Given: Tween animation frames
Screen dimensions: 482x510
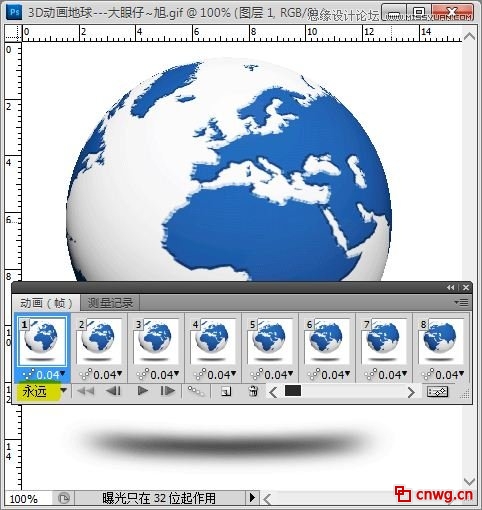Looking at the screenshot, I should pos(196,391).
